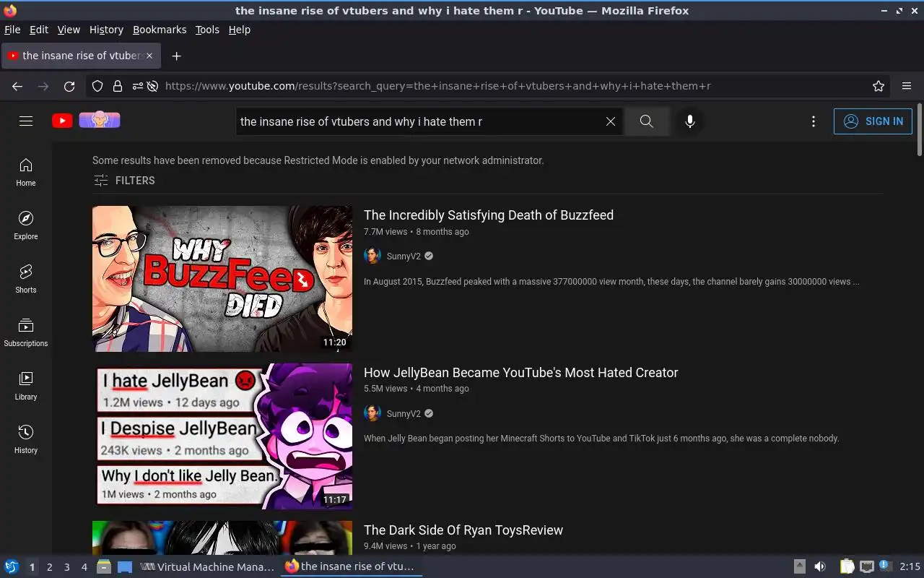Click the clipboard tray icon
The width and height of the screenshot is (924, 578).
847,567
